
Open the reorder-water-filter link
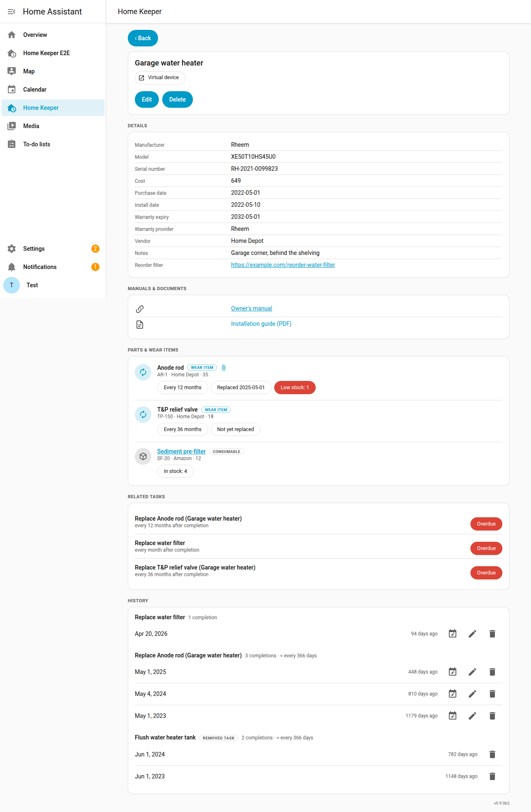tap(283, 265)
